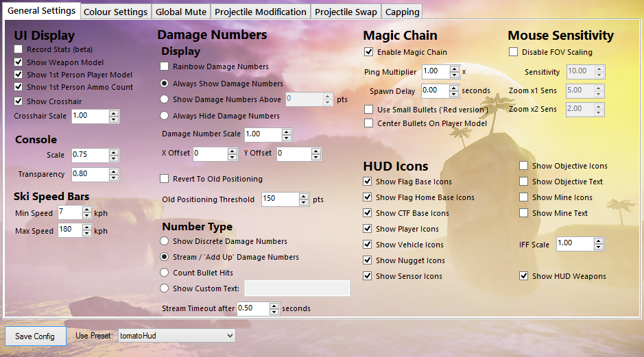
Task: Go to the Capping tab
Action: pyautogui.click(x=401, y=12)
